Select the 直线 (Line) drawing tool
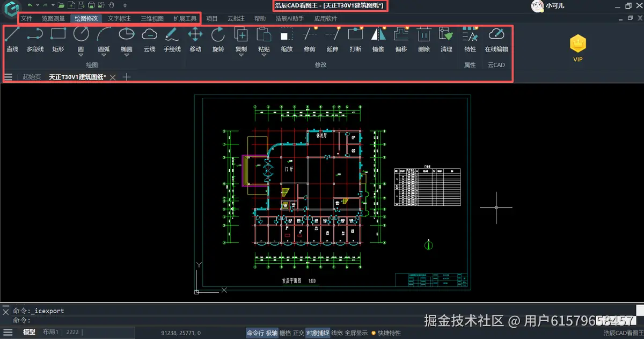Image resolution: width=644 pixels, height=339 pixels. (x=12, y=39)
